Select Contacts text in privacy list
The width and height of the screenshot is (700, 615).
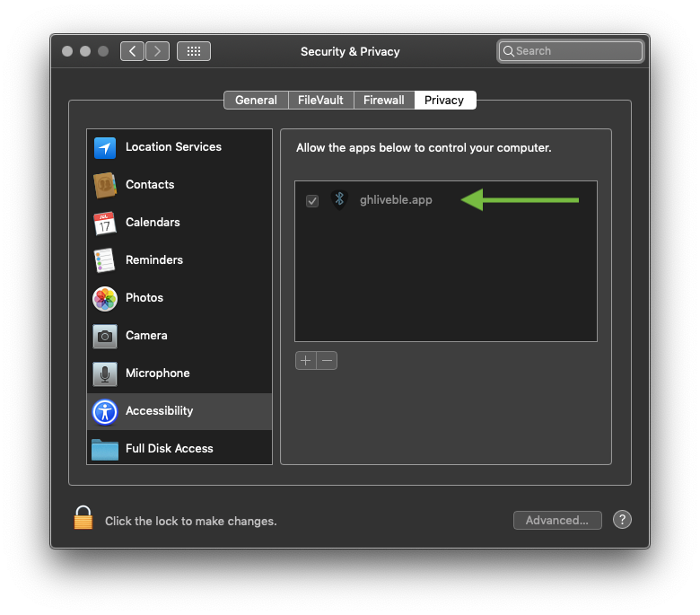coord(150,184)
